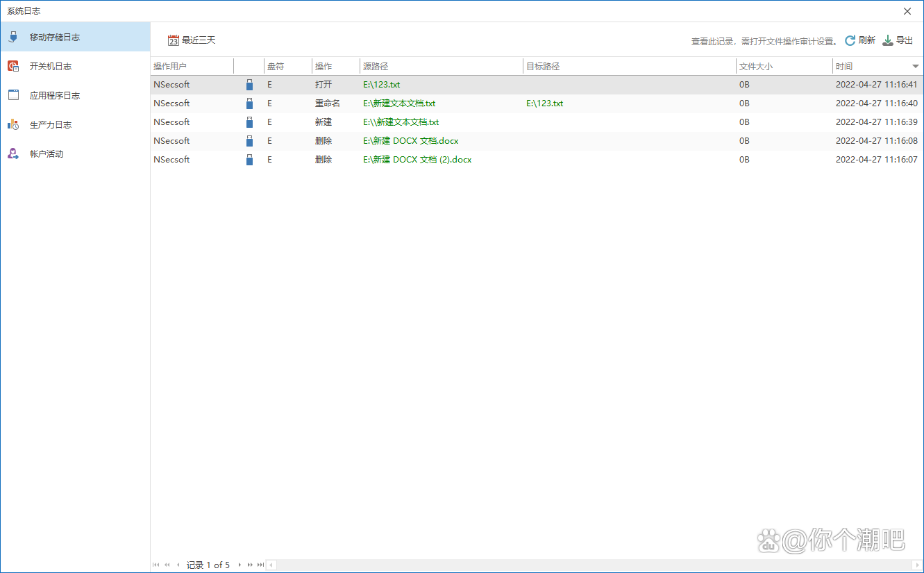Expand the 时间 column sort arrow
The height and width of the screenshot is (573, 924).
tap(915, 67)
